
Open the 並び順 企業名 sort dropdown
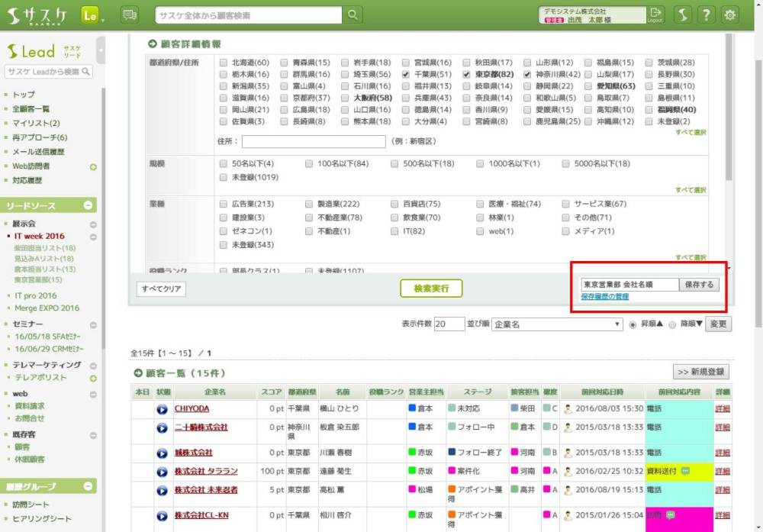[557, 324]
